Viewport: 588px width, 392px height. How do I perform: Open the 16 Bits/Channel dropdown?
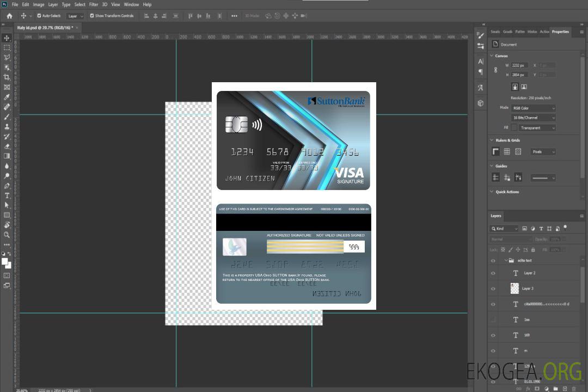[533, 118]
